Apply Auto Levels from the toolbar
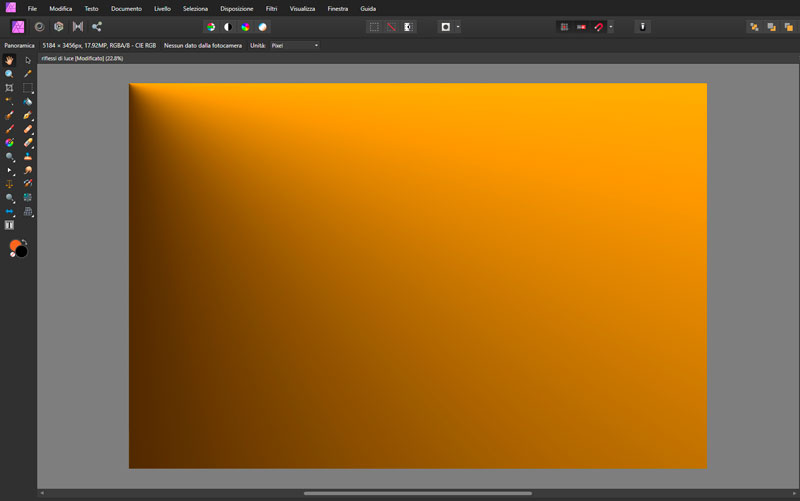This screenshot has height=501, width=800. 211,27
